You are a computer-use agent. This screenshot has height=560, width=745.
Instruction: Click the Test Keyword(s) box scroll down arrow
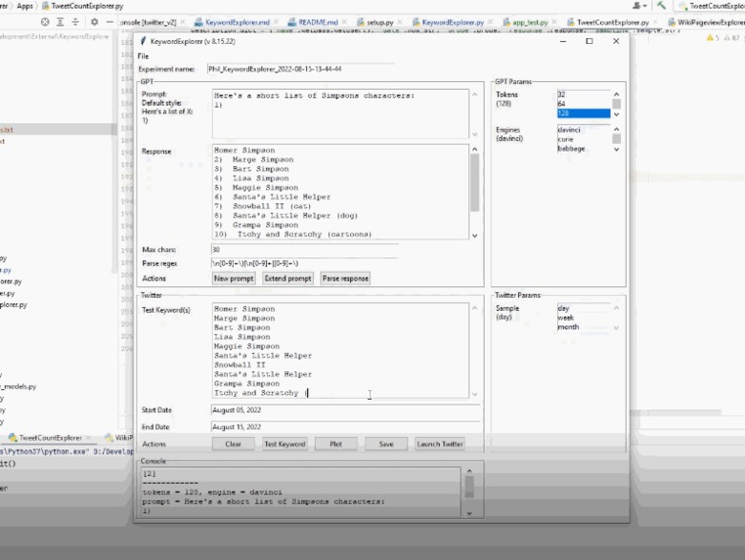click(474, 394)
